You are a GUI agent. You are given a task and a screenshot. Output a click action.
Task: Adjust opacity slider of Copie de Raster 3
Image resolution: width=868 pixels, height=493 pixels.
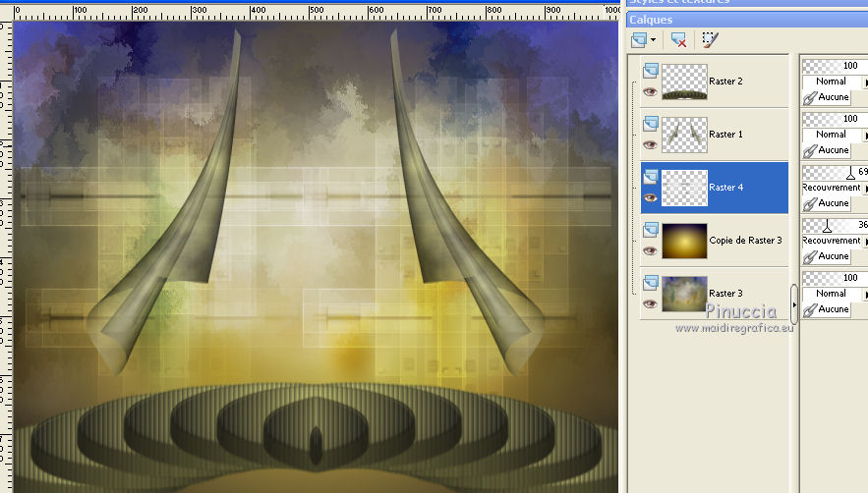click(835, 225)
